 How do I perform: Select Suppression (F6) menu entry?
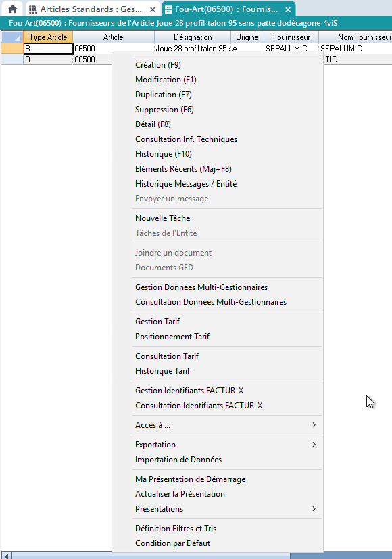[164, 110]
